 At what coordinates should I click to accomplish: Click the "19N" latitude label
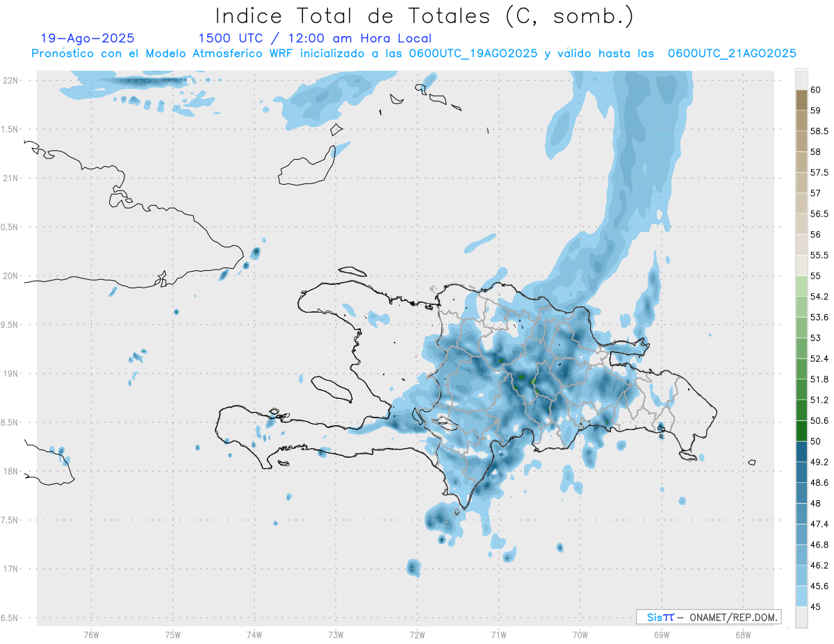tap(10, 374)
